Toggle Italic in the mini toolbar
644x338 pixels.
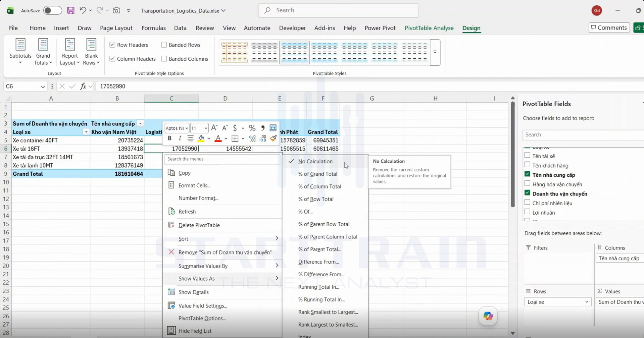point(180,138)
